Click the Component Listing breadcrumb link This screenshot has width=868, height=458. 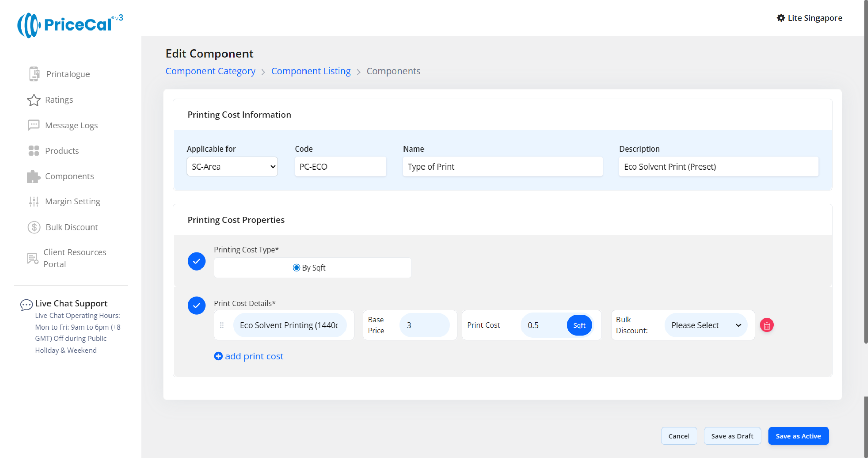311,71
